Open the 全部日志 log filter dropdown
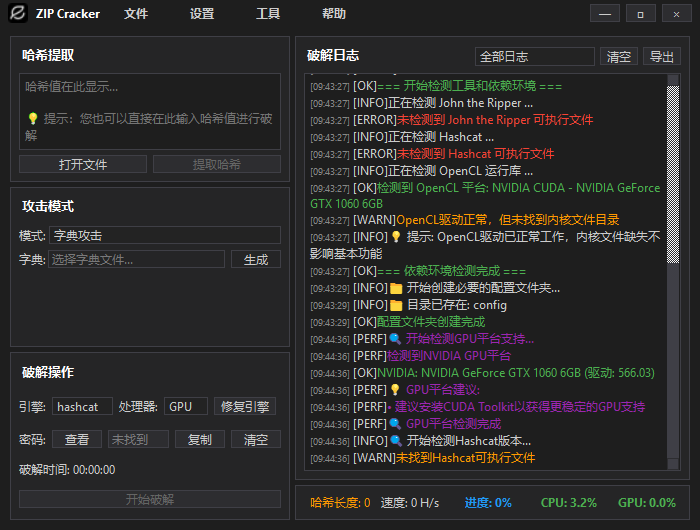Image resolution: width=700 pixels, height=530 pixels. pyautogui.click(x=535, y=57)
